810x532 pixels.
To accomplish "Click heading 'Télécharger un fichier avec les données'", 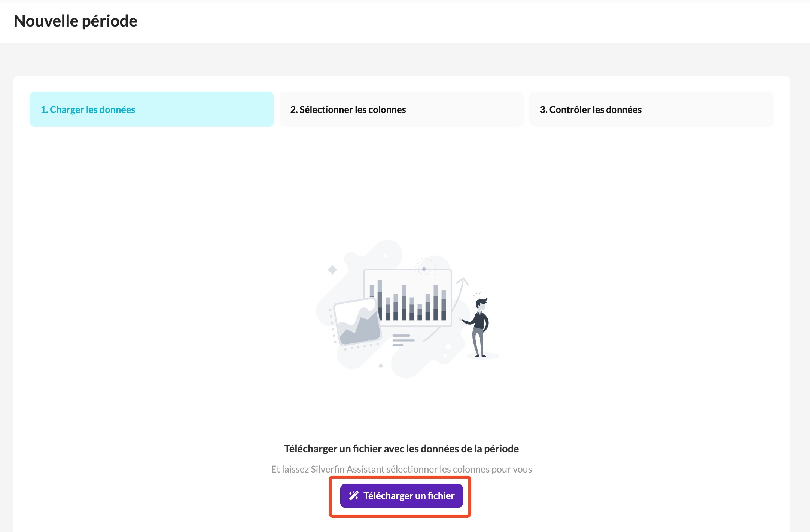I will [401, 449].
